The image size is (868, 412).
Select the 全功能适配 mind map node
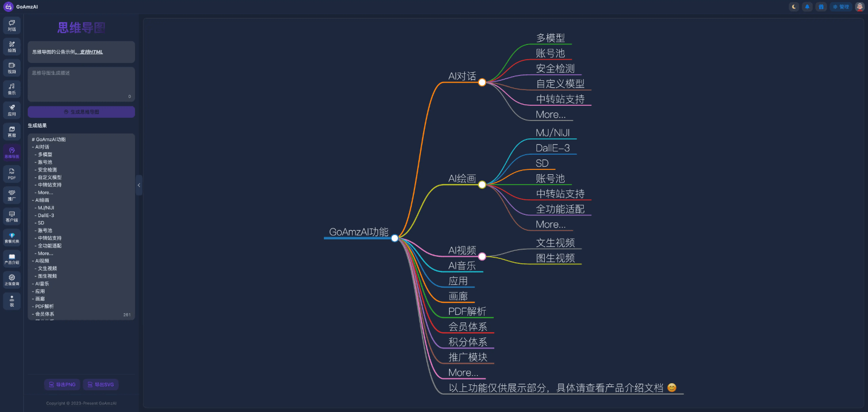tap(560, 209)
